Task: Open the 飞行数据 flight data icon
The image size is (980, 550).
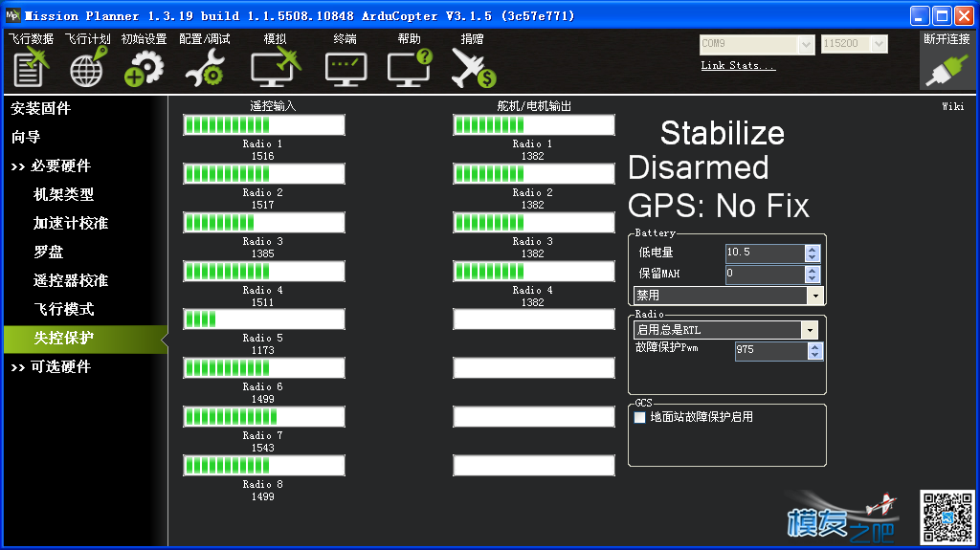Action: [31, 68]
